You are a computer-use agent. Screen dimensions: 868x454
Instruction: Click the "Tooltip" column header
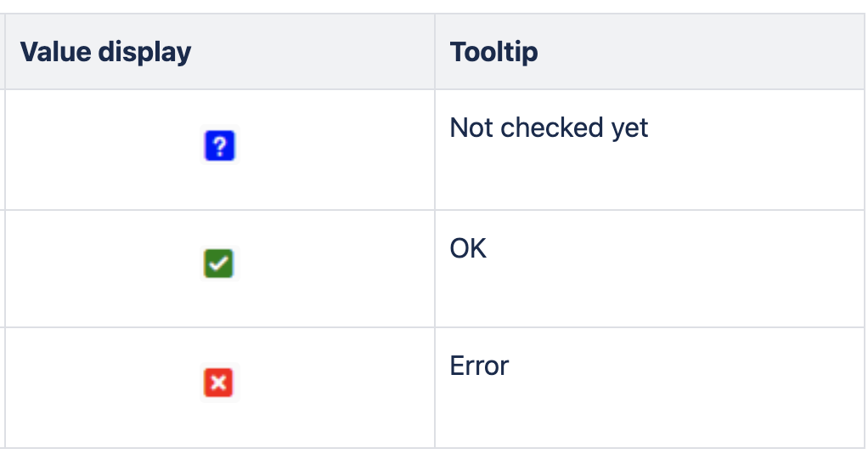tap(493, 52)
